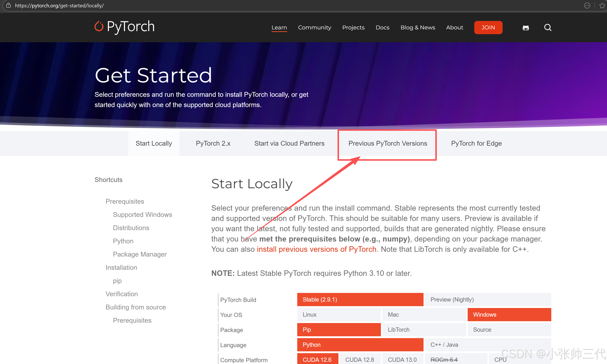The height and width of the screenshot is (364, 607).
Task: Click the browser address bar URL
Action: (x=59, y=5)
